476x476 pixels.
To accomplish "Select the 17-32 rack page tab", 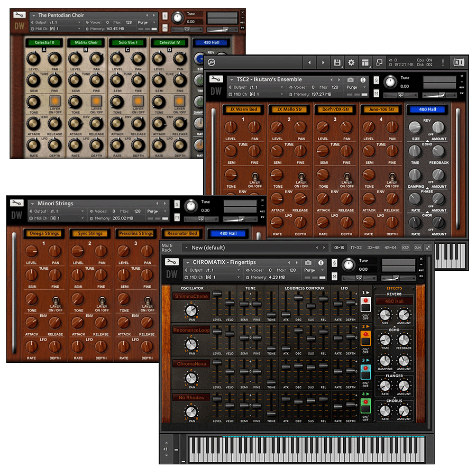I will [x=356, y=248].
